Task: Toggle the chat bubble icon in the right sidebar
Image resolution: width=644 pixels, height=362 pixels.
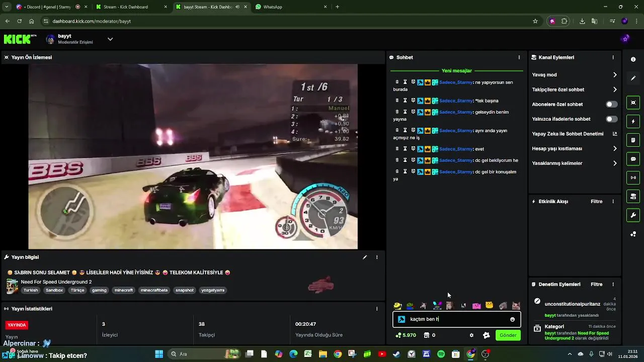Action: point(633,158)
